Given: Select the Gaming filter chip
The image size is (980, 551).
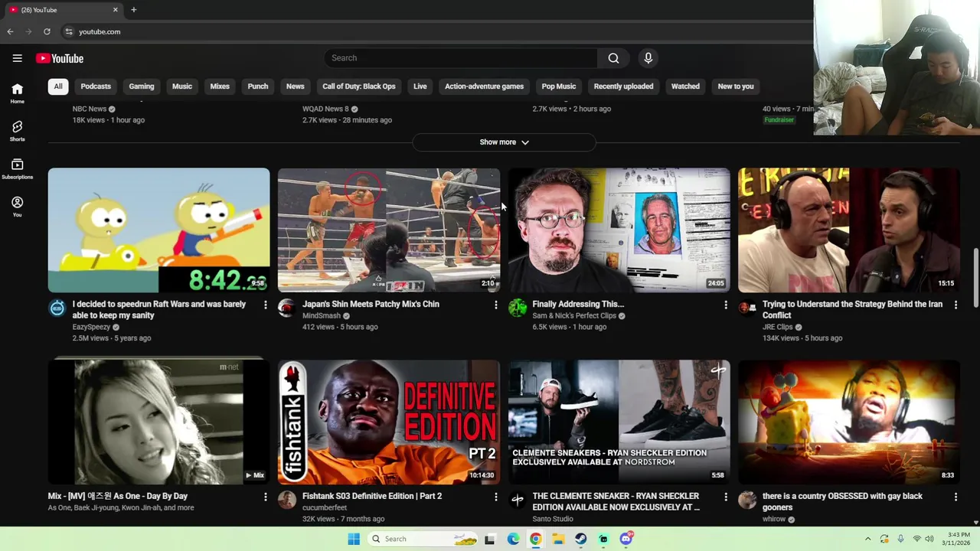Looking at the screenshot, I should point(142,86).
